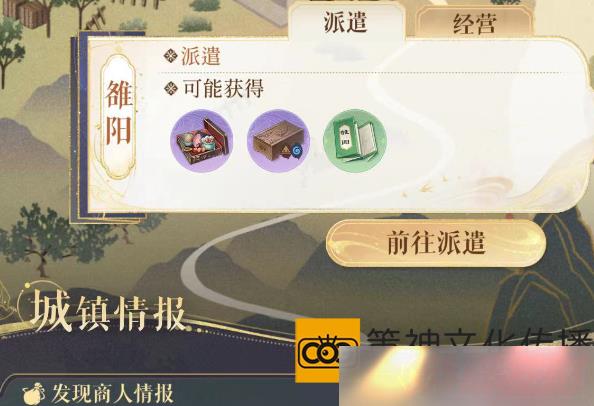
Task: Click the orange camera watermark logo
Action: [x=327, y=350]
